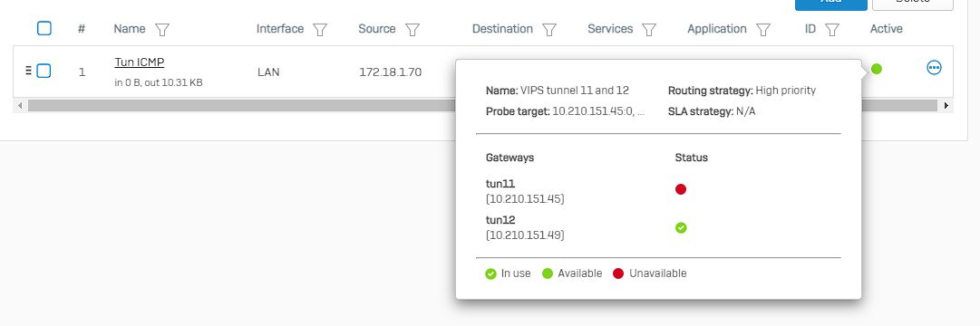Open the ID column filter icon

[831, 29]
